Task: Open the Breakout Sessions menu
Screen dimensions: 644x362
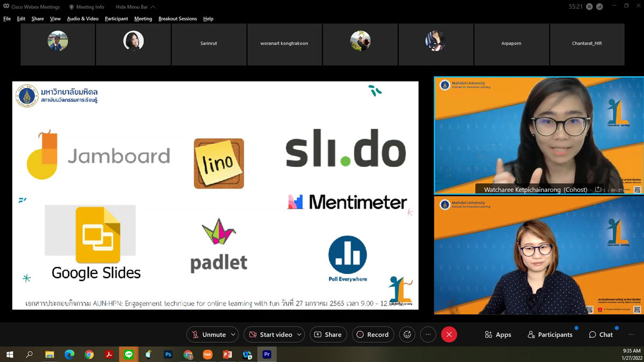Action: click(x=178, y=19)
